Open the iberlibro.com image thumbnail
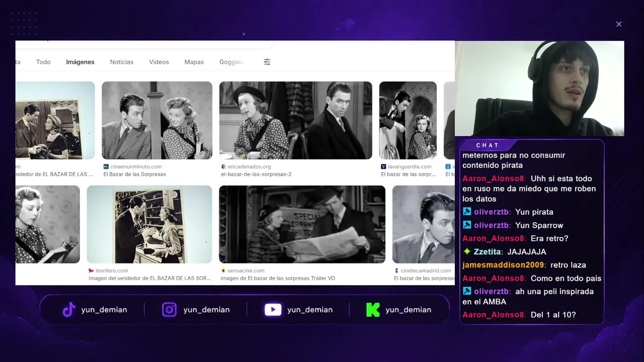 click(x=149, y=224)
